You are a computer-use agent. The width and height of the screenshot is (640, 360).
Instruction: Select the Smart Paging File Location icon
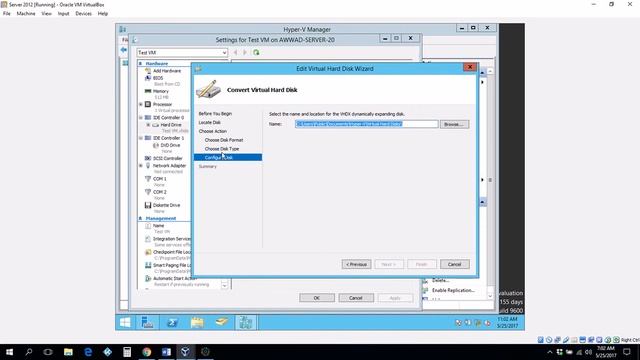tap(148, 265)
